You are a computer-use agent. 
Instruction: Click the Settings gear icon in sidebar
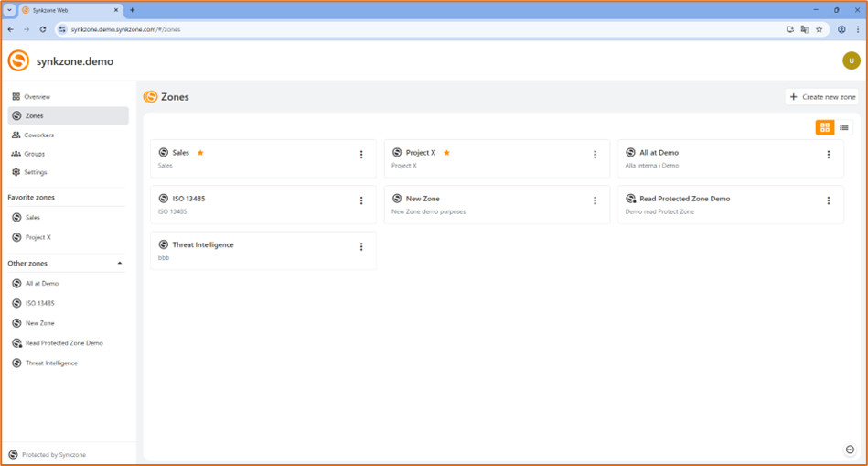[16, 172]
